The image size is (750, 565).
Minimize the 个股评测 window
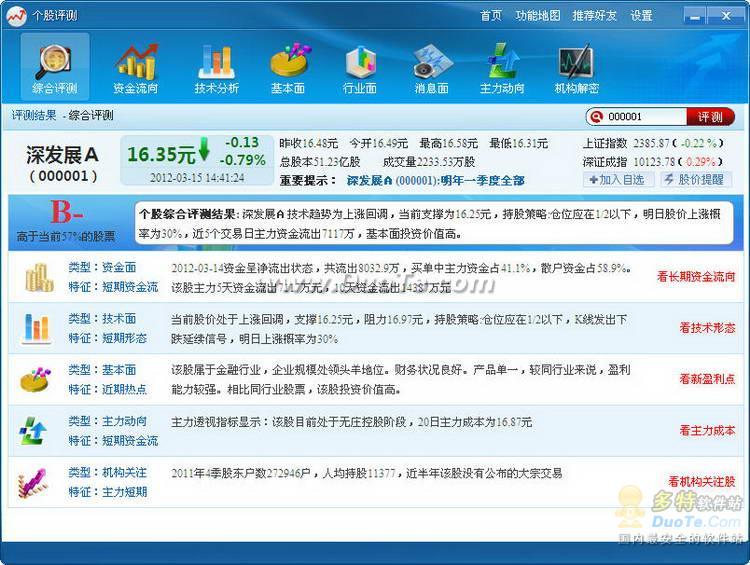(x=695, y=16)
